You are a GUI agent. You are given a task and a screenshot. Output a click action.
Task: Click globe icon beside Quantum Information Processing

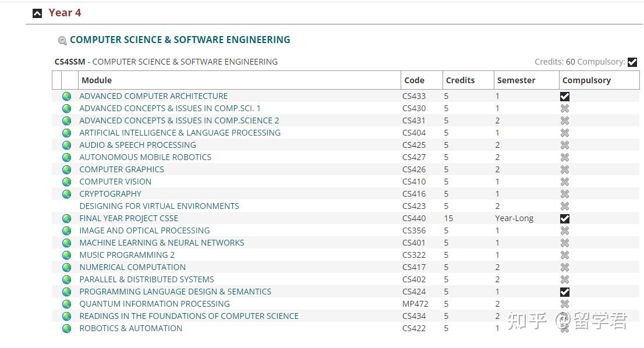click(x=67, y=304)
